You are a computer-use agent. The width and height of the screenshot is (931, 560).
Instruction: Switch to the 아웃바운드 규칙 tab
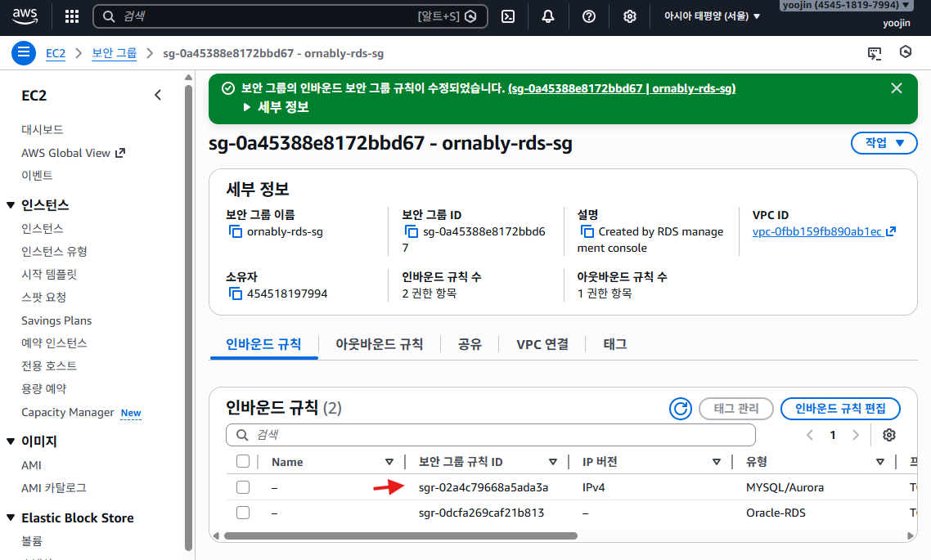coord(380,344)
